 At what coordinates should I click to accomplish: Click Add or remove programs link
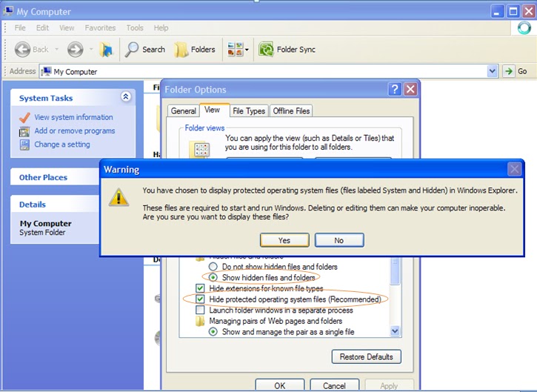pos(75,131)
